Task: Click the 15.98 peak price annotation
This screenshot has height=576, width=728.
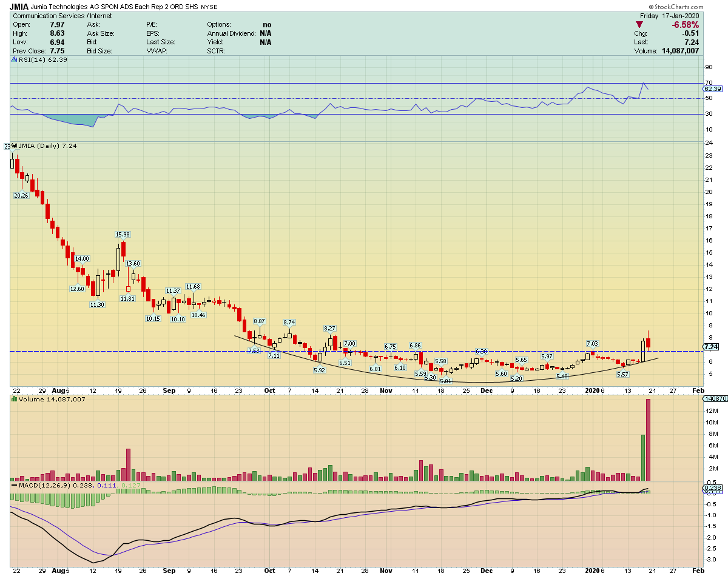Action: [123, 234]
